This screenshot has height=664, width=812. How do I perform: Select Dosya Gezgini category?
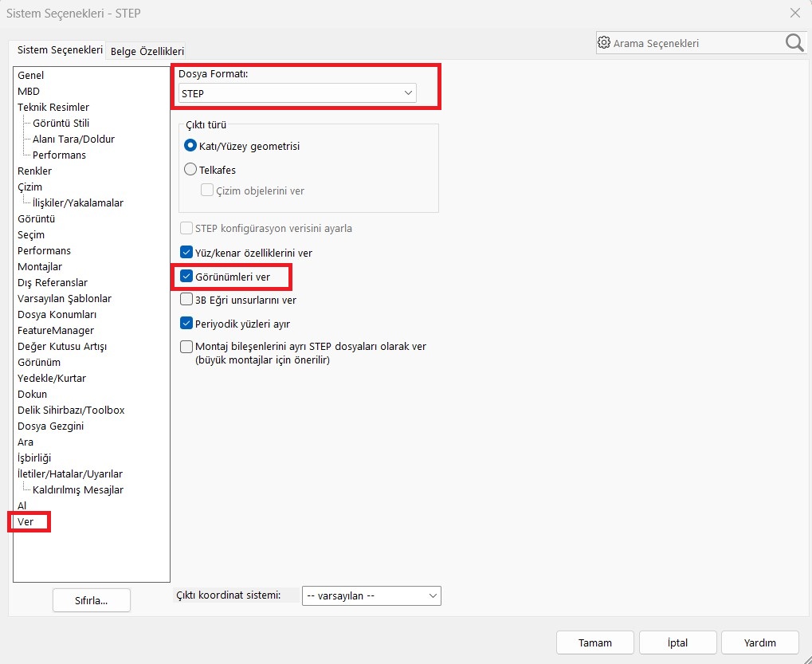51,426
